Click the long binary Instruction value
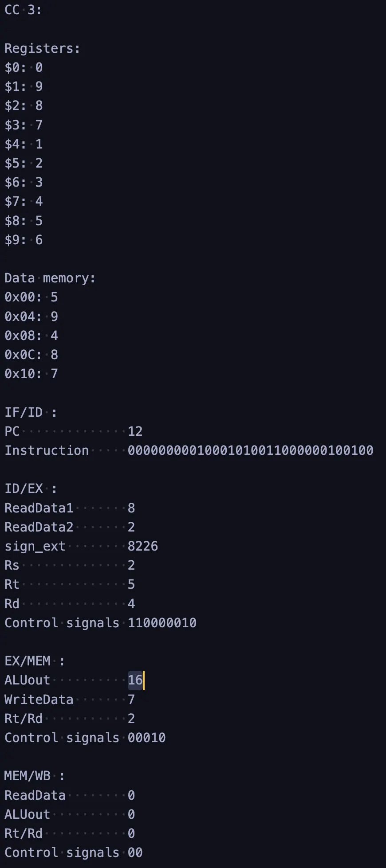The height and width of the screenshot is (868, 386). 250,450
